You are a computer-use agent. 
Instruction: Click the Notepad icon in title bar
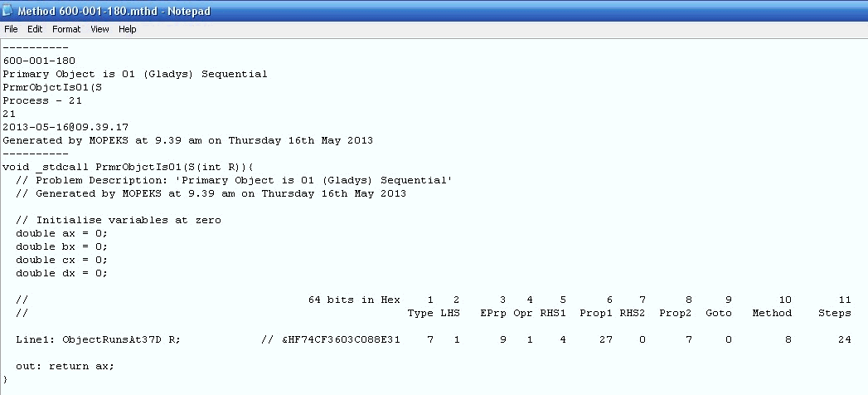click(x=7, y=11)
